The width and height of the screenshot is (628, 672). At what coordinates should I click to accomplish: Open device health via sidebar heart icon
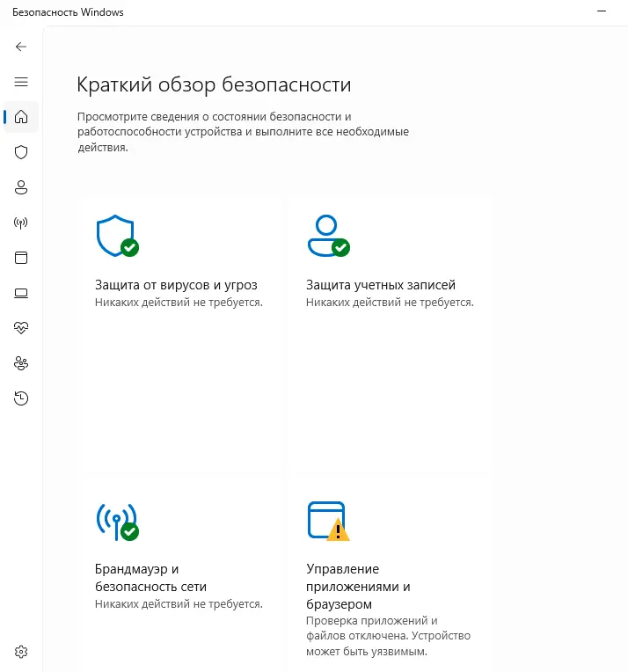[x=21, y=328]
